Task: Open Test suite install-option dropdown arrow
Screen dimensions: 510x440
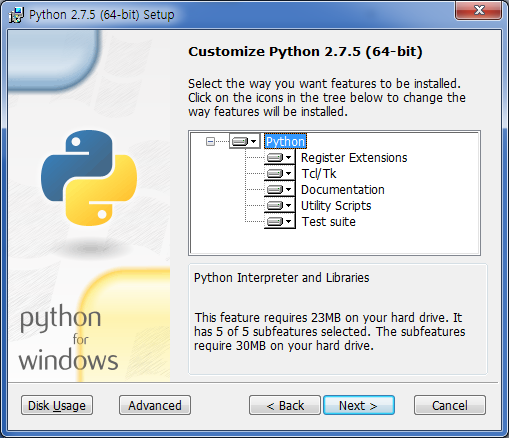Action: 289,221
